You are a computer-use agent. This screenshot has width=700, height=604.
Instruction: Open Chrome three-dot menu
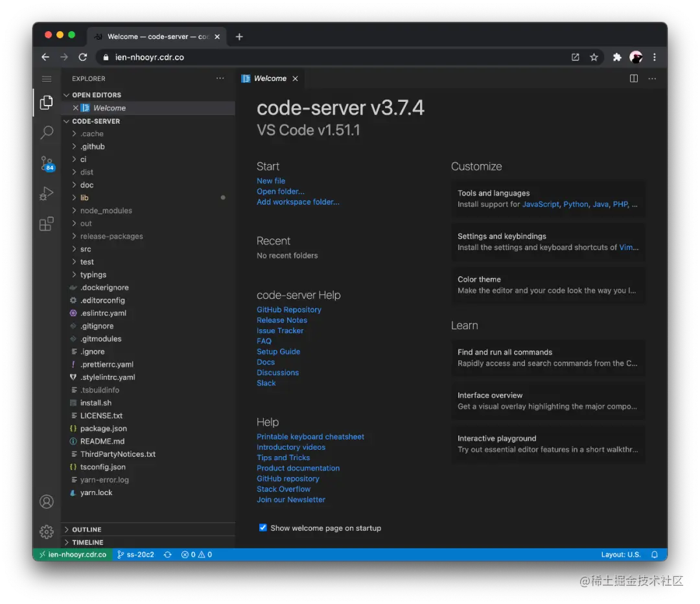pyautogui.click(x=655, y=57)
